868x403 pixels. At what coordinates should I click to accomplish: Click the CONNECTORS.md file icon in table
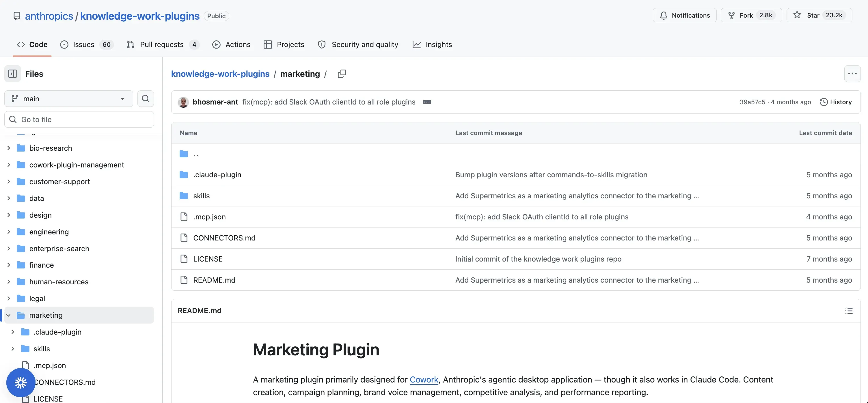184,238
